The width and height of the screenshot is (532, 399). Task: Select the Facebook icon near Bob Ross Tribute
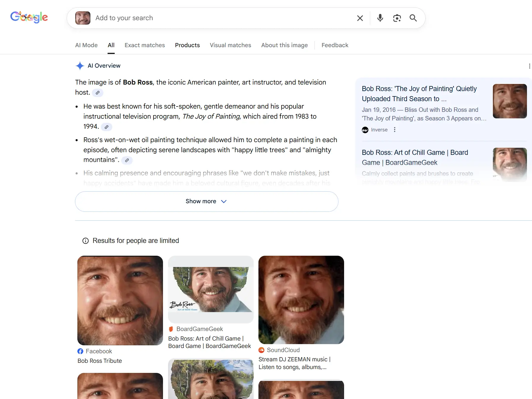coord(80,351)
